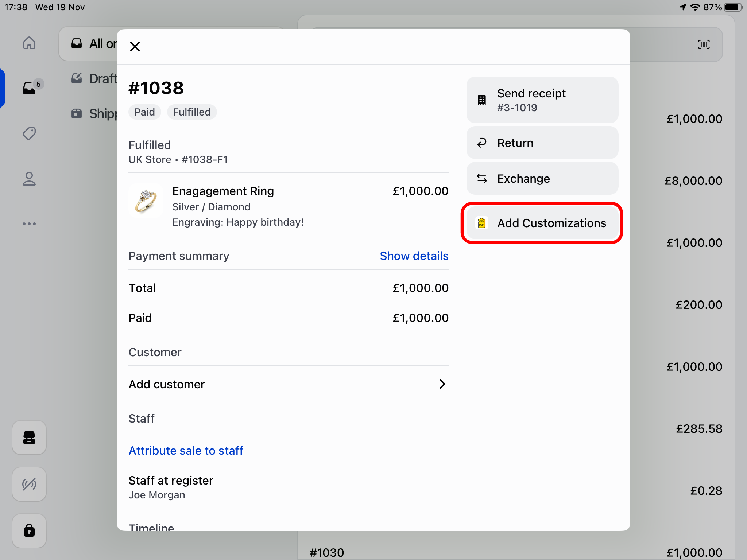
Task: Show details of payment summary
Action: (414, 256)
